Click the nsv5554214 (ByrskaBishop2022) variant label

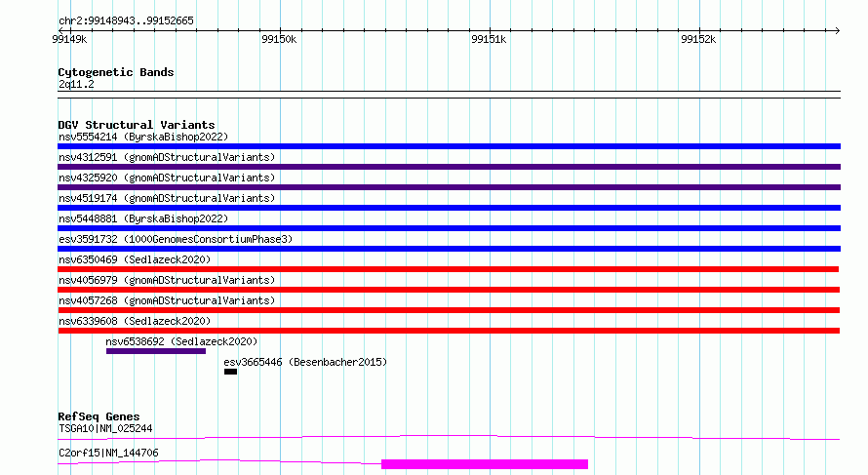143,137
